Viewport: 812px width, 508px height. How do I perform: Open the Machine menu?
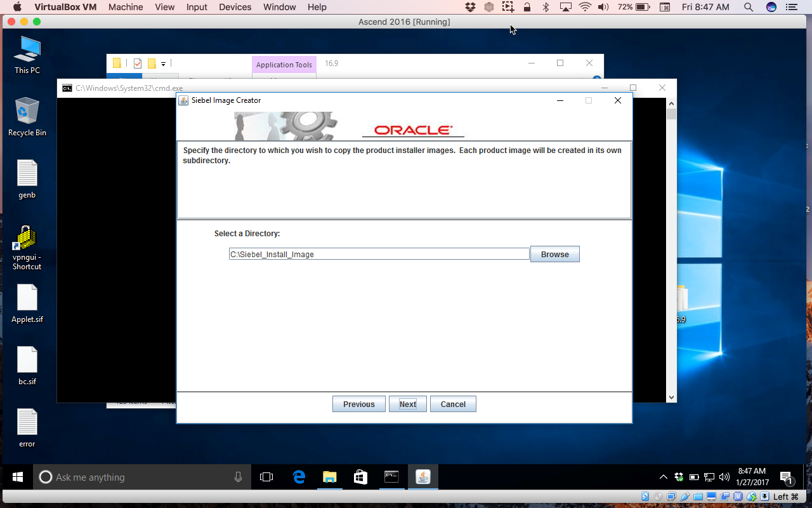(126, 7)
